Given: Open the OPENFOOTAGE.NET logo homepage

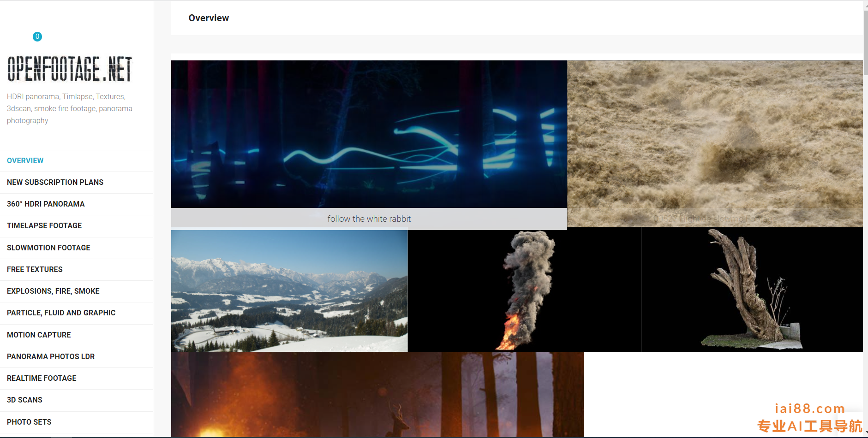Looking at the screenshot, I should [x=70, y=69].
